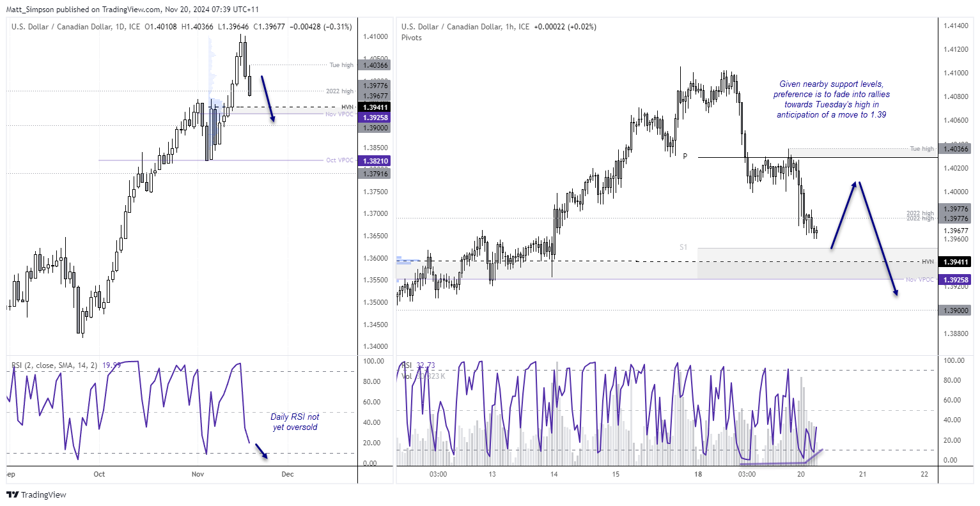Image resolution: width=980 pixels, height=506 pixels.
Task: Click the 'Vol' indicator label on 1h chart
Action: (x=407, y=376)
